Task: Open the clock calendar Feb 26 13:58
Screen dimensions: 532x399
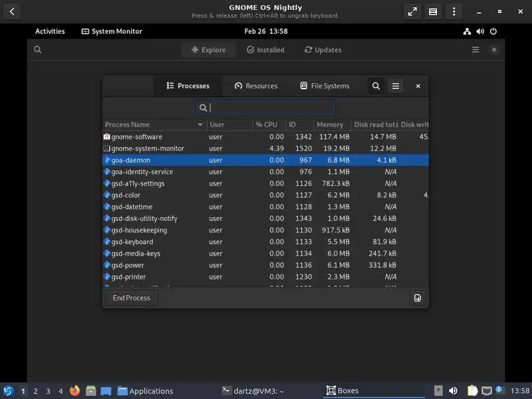Action: tap(266, 31)
